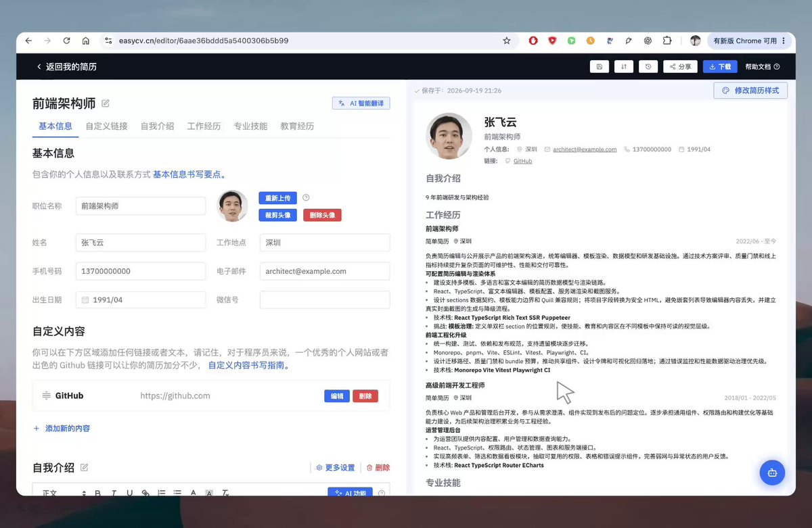Click the 姓名 input with 张飞云
Screen dimensions: 812x528
tap(141, 243)
